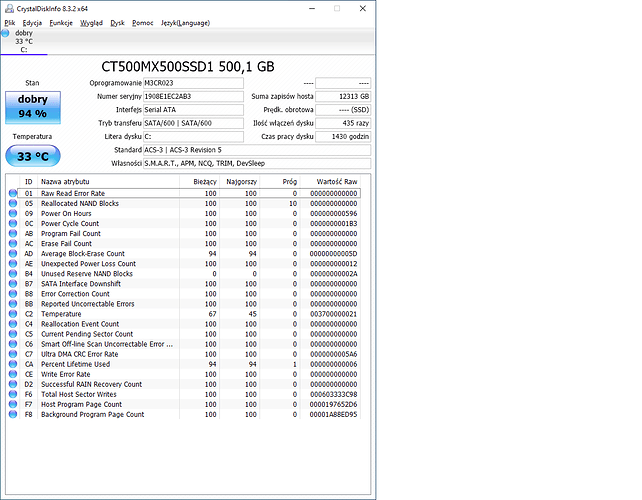Viewport: 642px width, 500px height.
Task: Click the status orb for Power Cycle Count
Action: (x=13, y=223)
